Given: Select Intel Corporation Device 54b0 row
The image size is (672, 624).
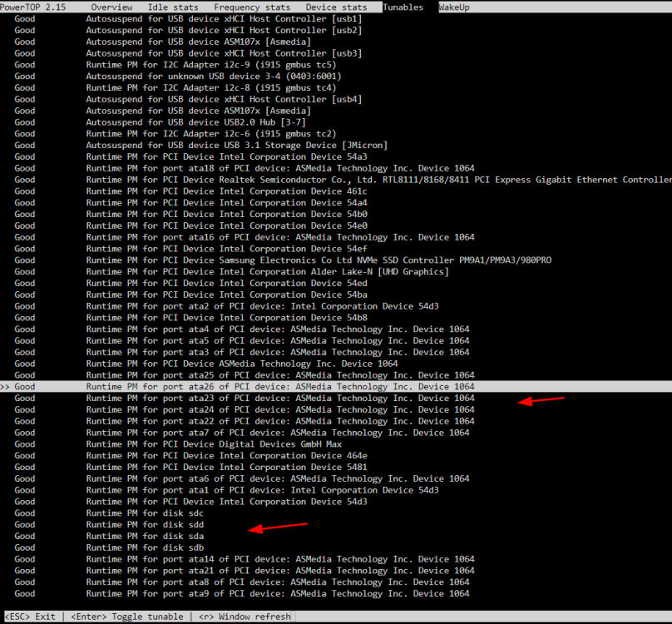Looking at the screenshot, I should 336,215.
